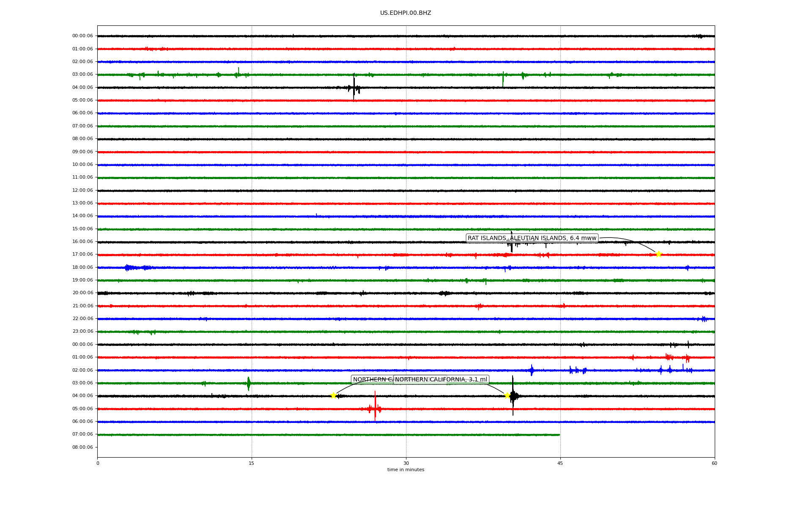Click the 45 tick label on the x-axis
Viewport: 812px width, 508px height.
(560, 463)
